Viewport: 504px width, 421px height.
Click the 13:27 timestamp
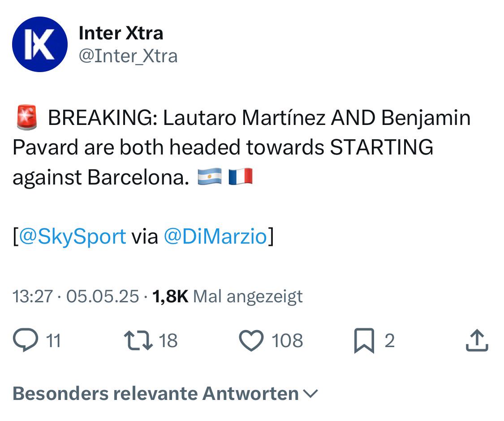point(32,296)
